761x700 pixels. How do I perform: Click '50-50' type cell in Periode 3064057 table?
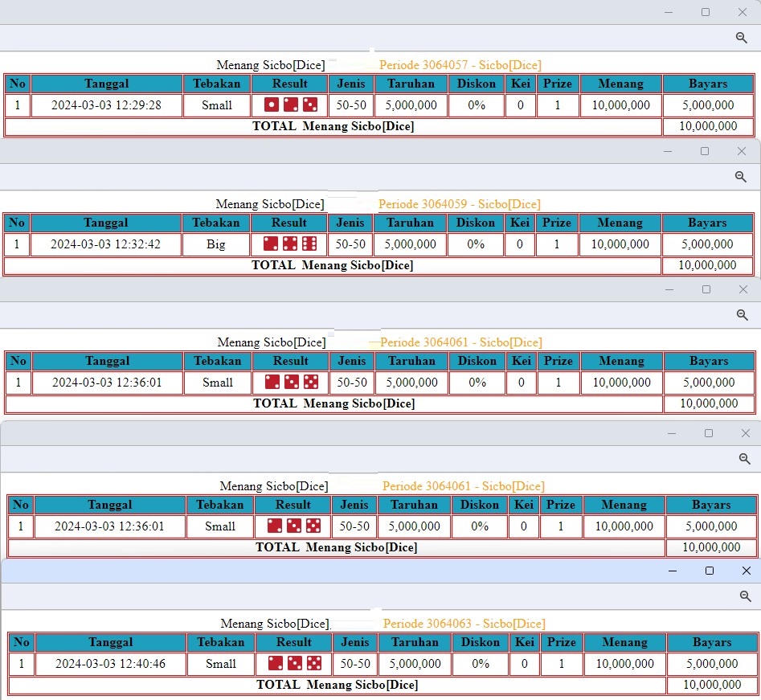(351, 104)
